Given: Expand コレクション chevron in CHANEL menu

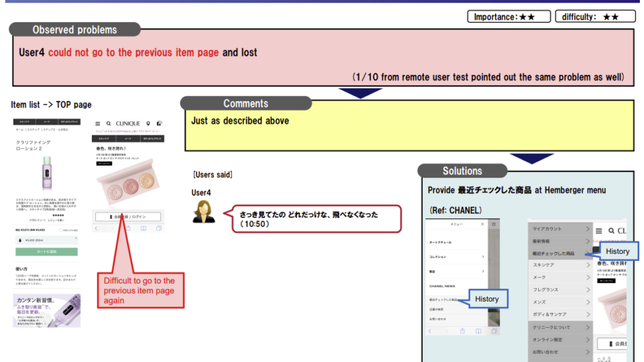Looking at the screenshot, I should (482, 257).
